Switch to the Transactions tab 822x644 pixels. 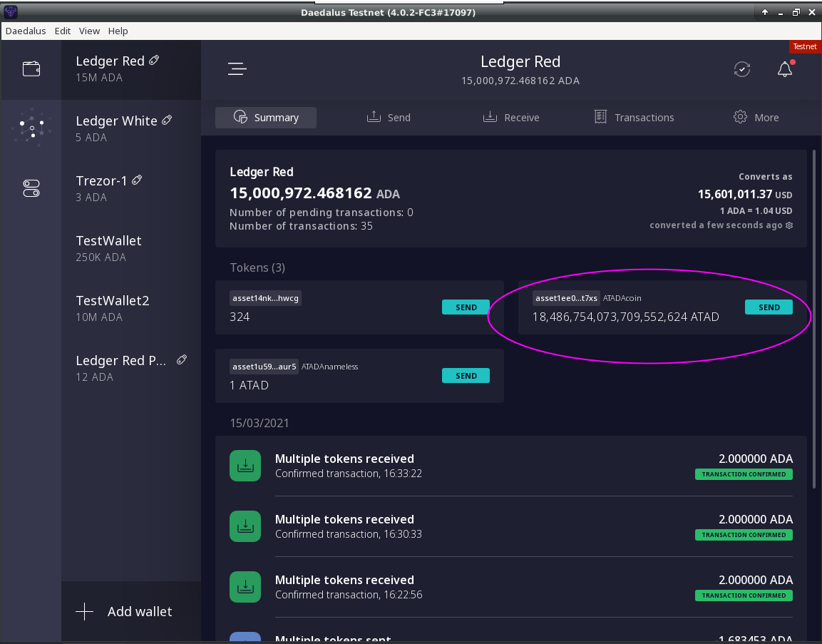point(635,118)
